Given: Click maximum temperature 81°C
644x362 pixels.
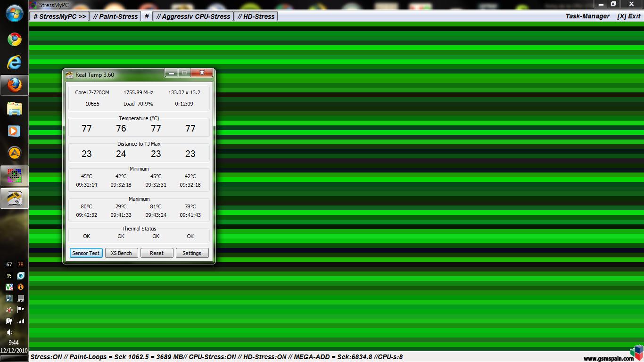Looking at the screenshot, I should coord(156,206).
